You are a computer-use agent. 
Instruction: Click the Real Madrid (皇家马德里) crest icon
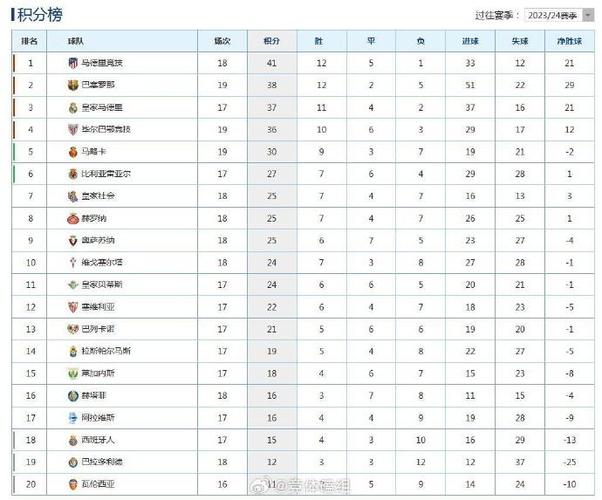tap(73, 108)
